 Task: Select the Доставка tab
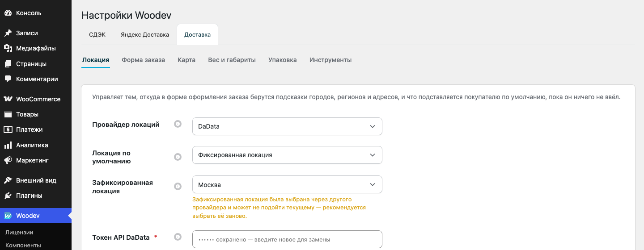click(x=197, y=35)
